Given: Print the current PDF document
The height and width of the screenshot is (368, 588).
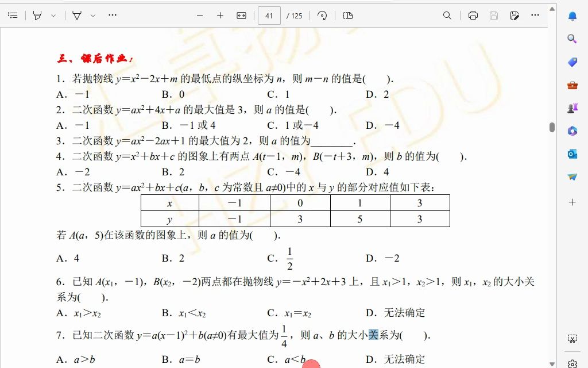Looking at the screenshot, I should tap(473, 16).
